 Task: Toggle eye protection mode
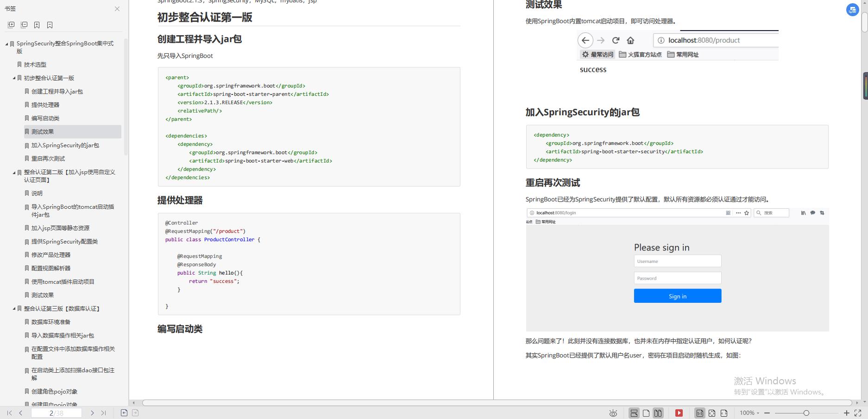coord(613,413)
